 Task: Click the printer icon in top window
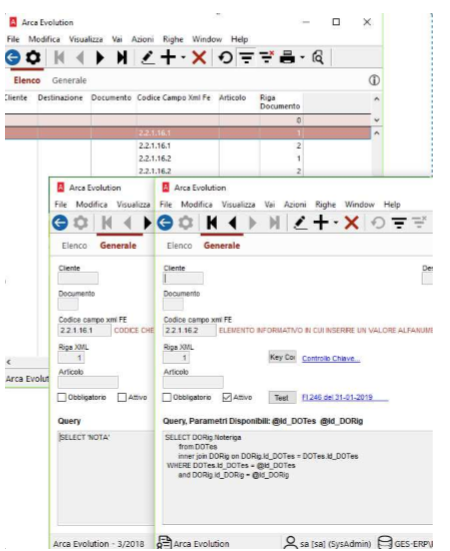point(287,57)
